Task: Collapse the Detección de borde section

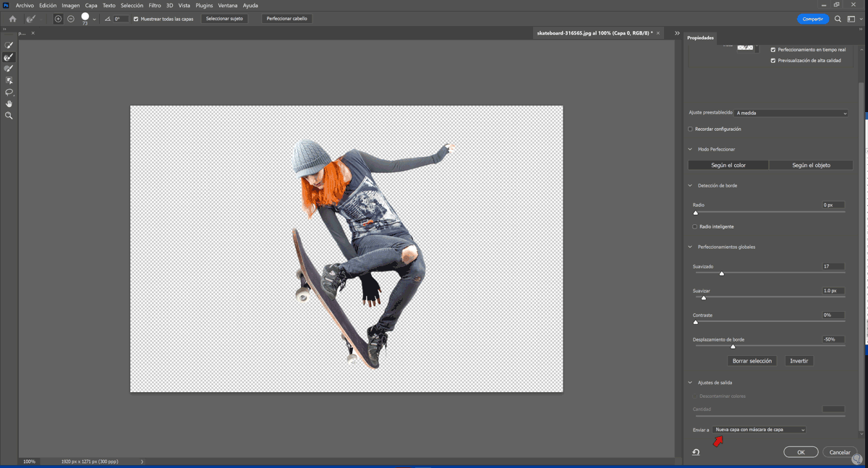Action: pyautogui.click(x=690, y=186)
